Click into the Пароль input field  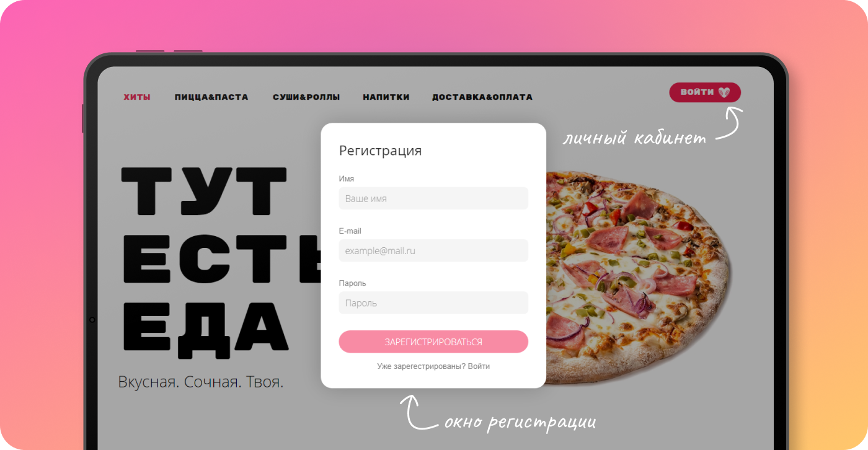pyautogui.click(x=433, y=303)
